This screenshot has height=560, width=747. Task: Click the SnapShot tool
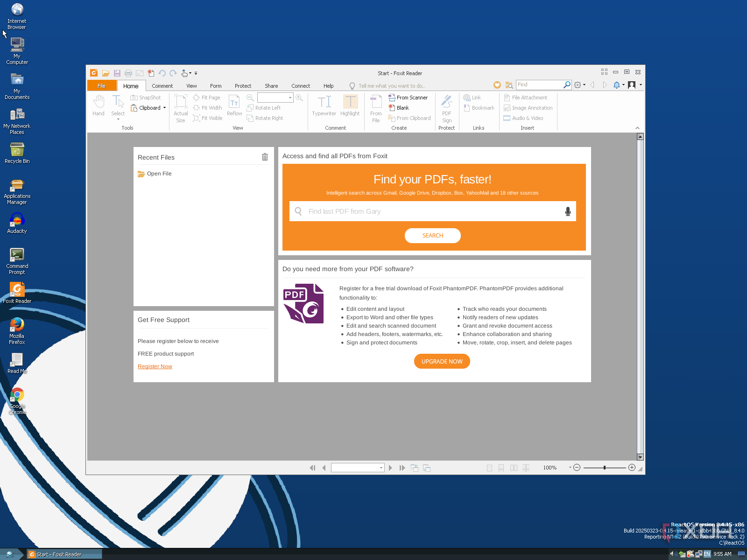pos(145,98)
